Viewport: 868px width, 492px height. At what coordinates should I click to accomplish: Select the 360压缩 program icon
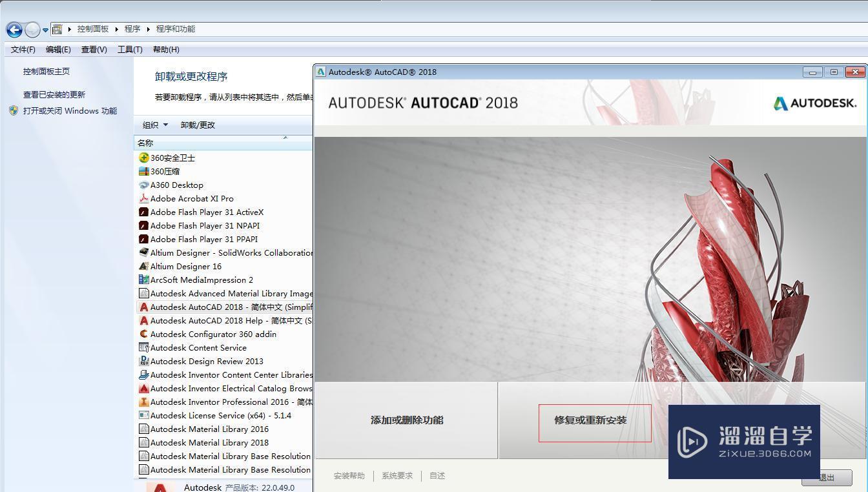tap(143, 171)
